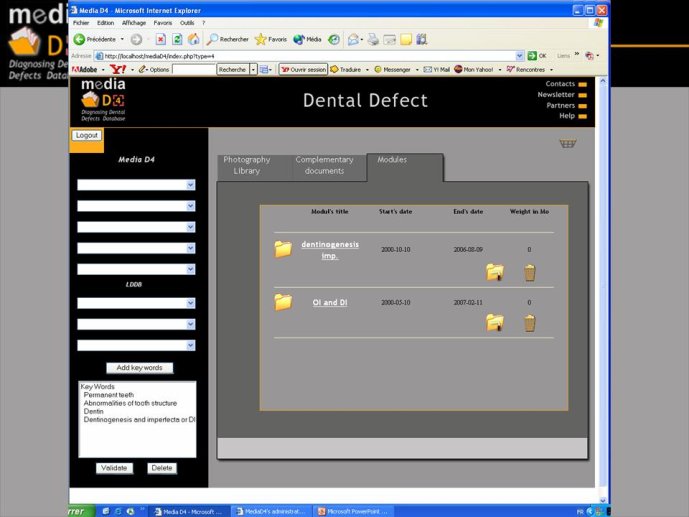689x517 pixels.
Task: Open the dentinogenesis imp. module link
Action: click(x=330, y=250)
